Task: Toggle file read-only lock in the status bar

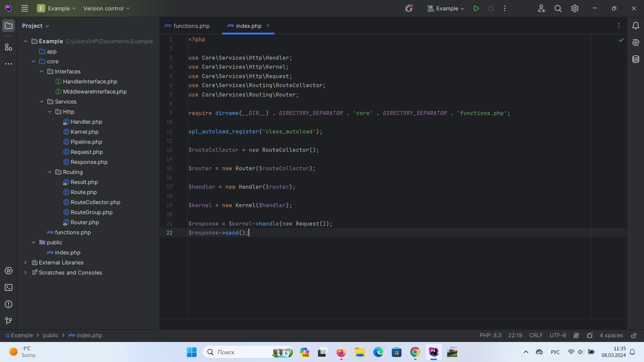Action: click(634, 336)
